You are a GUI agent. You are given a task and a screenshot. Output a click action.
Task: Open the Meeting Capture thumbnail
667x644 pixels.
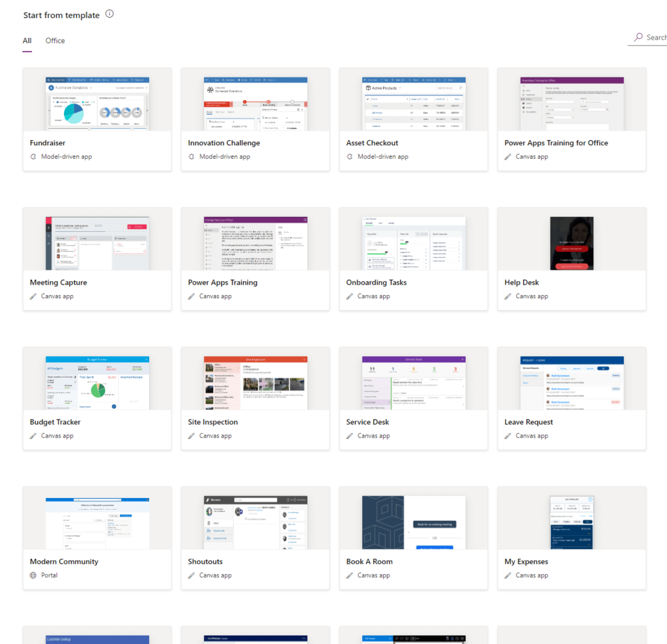(98, 244)
